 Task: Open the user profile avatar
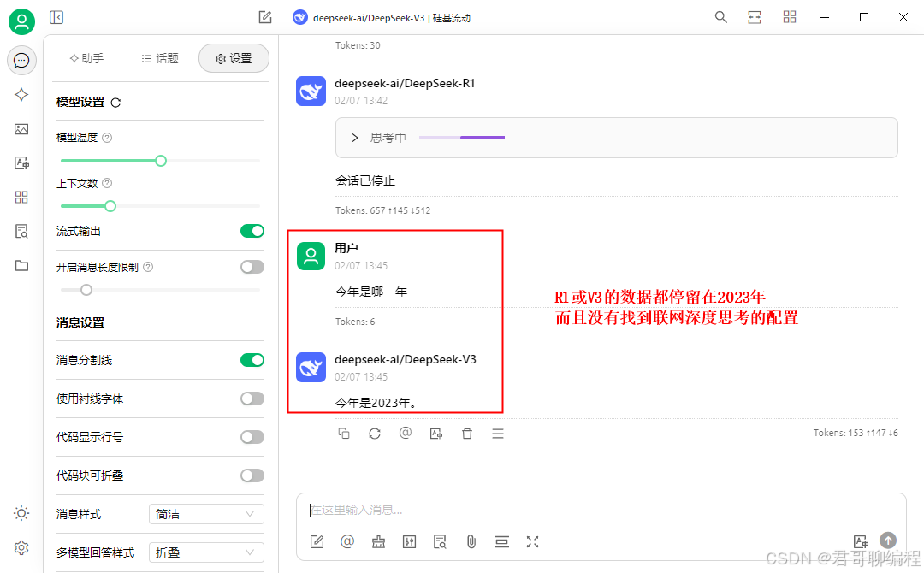[x=21, y=21]
